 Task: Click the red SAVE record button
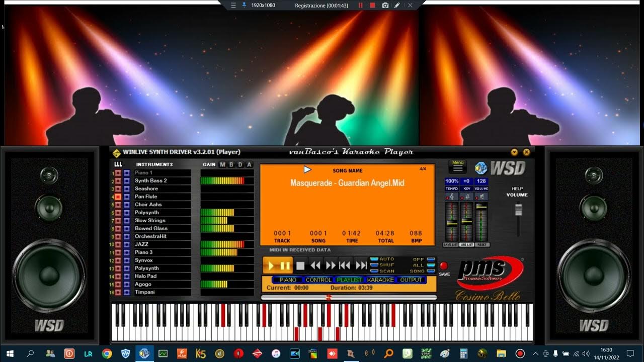[x=444, y=265]
